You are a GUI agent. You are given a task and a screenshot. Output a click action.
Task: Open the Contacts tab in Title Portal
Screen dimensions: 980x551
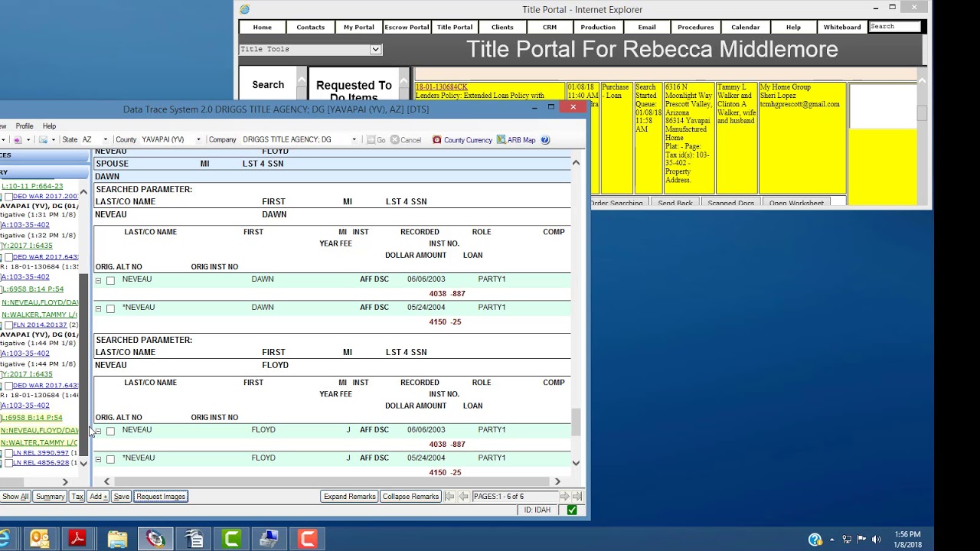pyautogui.click(x=310, y=27)
